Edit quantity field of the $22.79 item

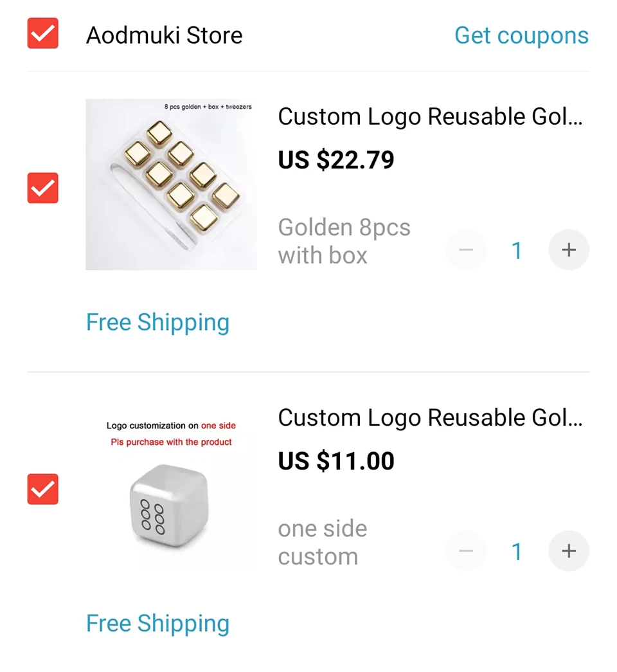point(517,250)
